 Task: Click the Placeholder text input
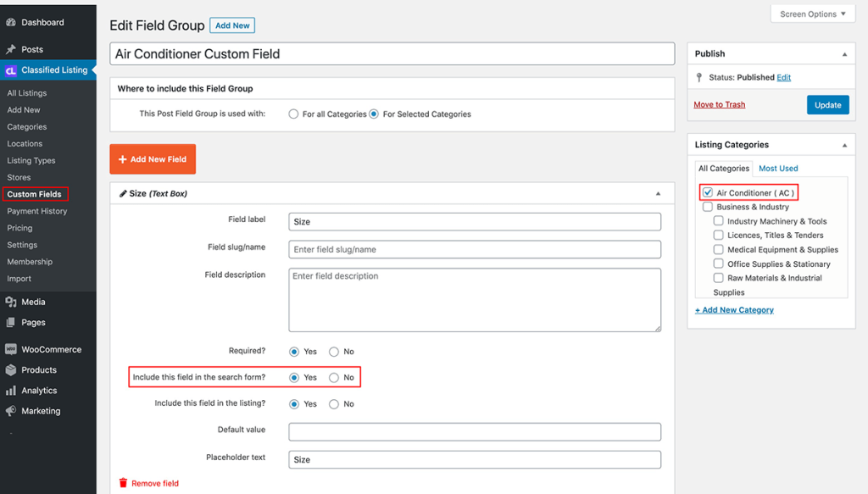point(475,460)
